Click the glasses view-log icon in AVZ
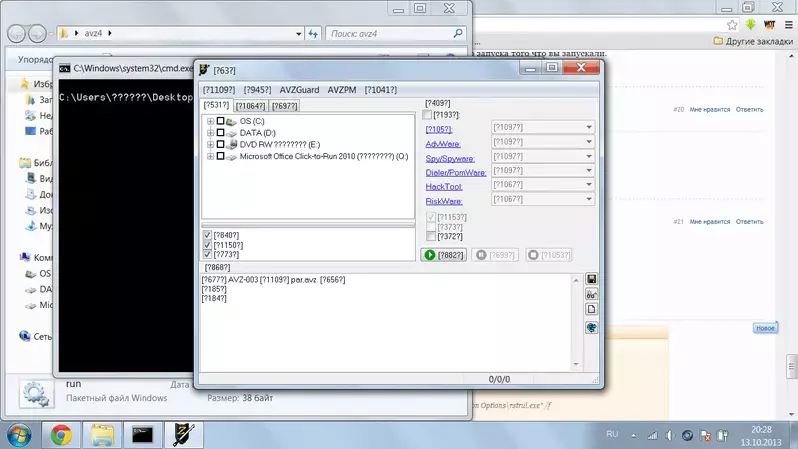Viewport: 798px width, 449px height. [x=591, y=294]
